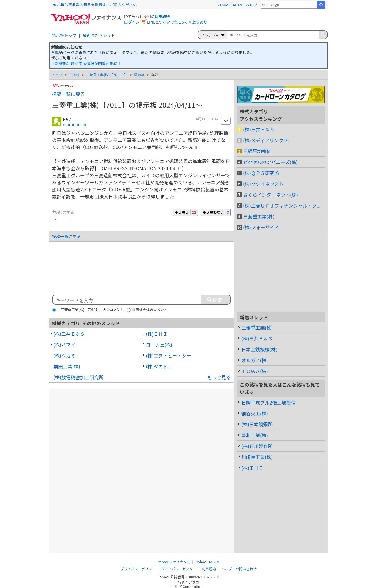Open ranking item (株)フォーサイド
Screen dimensions: 377x588
click(261, 228)
